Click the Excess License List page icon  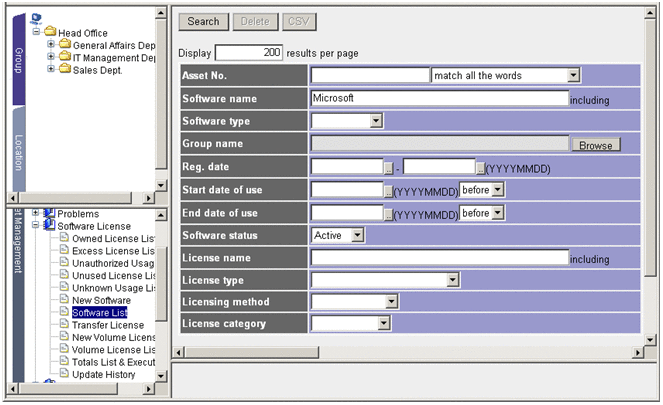(x=64, y=249)
